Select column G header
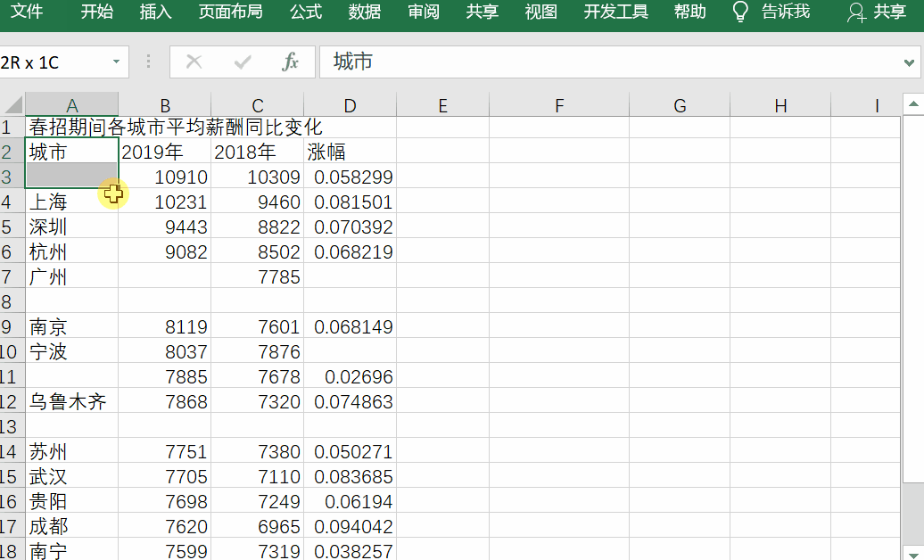The width and height of the screenshot is (924, 560). (x=680, y=105)
